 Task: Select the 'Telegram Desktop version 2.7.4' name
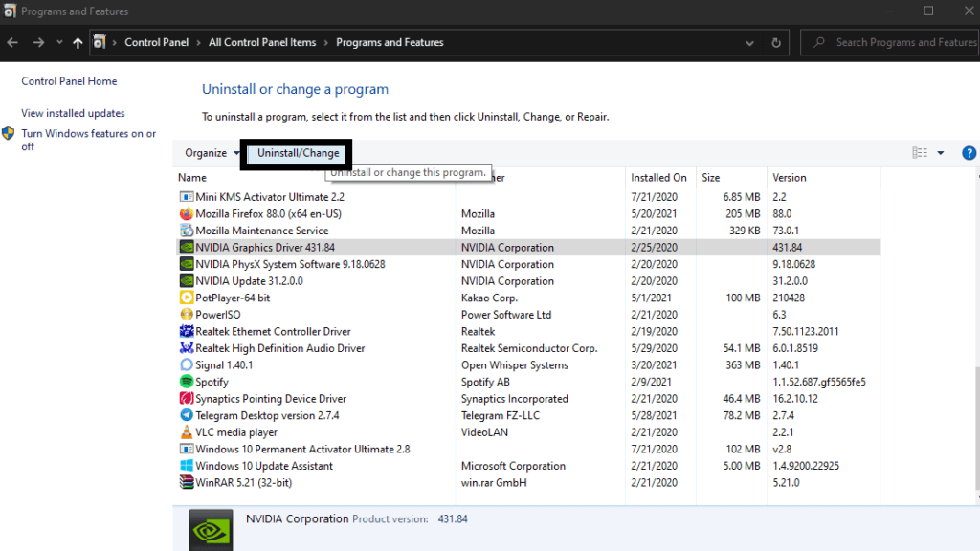pyautogui.click(x=267, y=415)
